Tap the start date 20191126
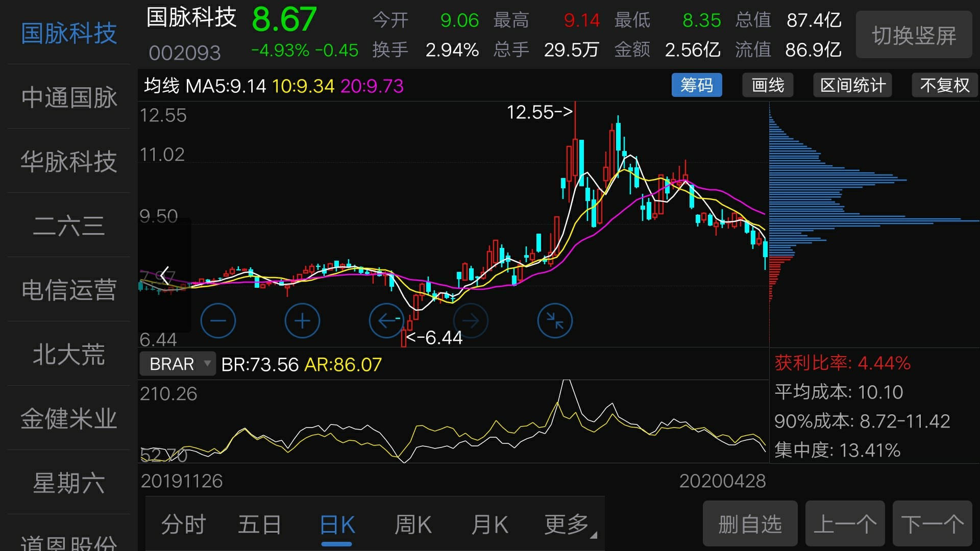 (x=182, y=481)
